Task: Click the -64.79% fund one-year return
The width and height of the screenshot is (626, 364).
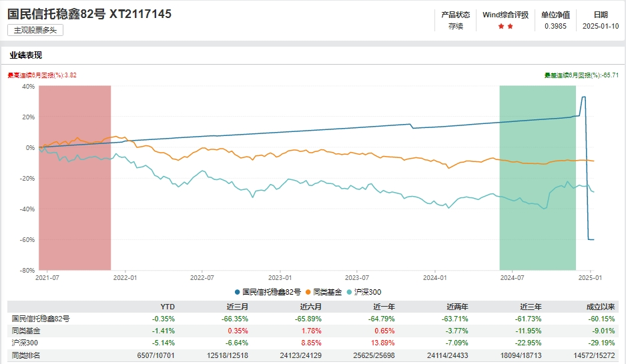Action: [x=381, y=319]
